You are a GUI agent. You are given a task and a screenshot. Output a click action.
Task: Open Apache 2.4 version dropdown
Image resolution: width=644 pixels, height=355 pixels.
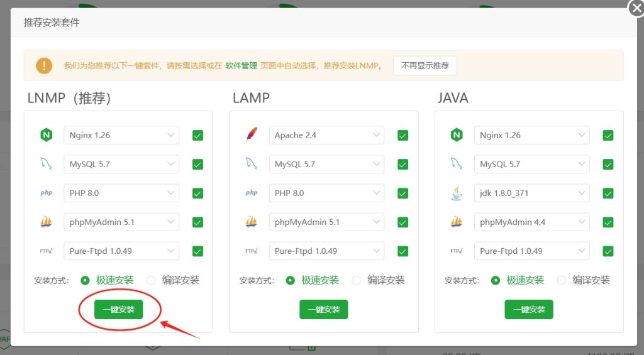(x=326, y=135)
